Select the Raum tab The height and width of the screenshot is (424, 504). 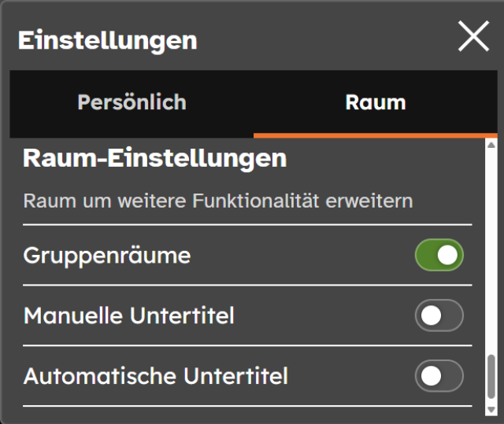pos(376,102)
